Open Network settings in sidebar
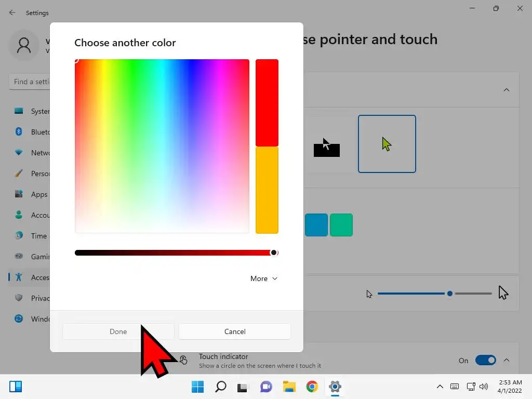 click(x=30, y=153)
